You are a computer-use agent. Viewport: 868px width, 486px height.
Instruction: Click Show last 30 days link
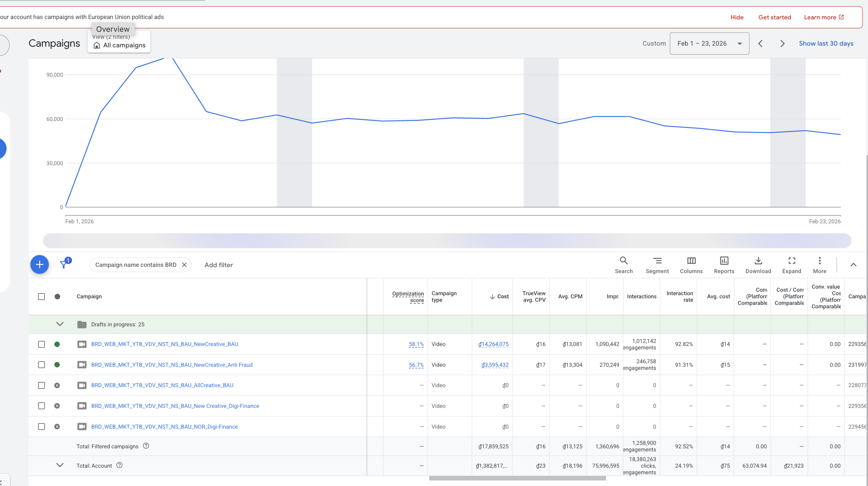[x=826, y=44]
